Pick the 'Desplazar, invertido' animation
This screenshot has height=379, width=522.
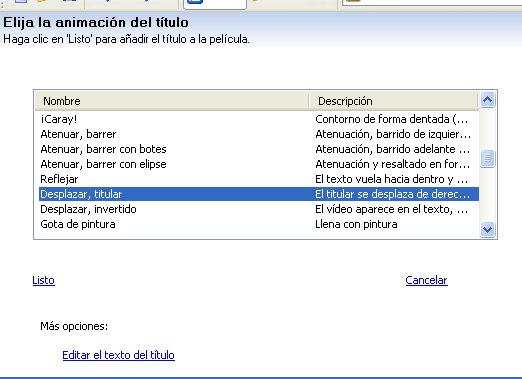[259, 209]
